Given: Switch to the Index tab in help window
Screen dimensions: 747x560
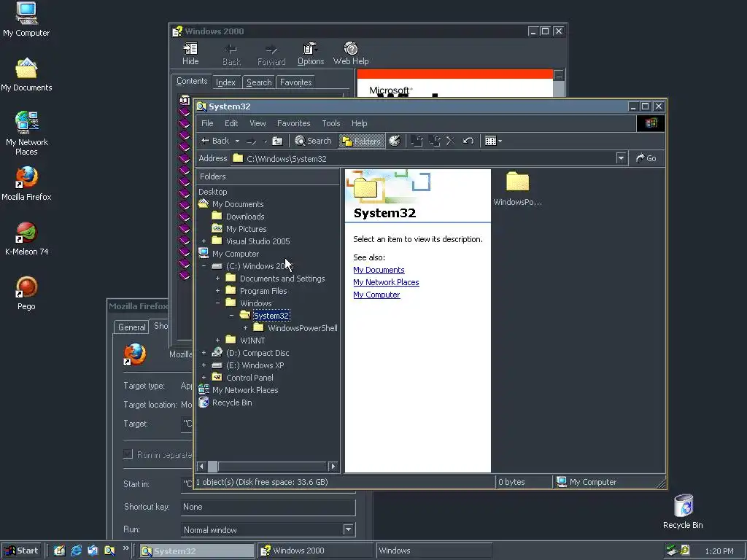Looking at the screenshot, I should tap(225, 82).
